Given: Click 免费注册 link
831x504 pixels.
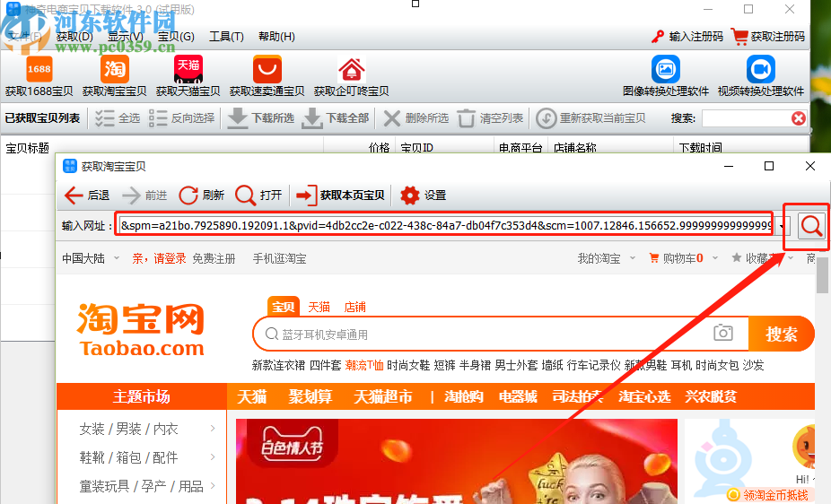Looking at the screenshot, I should [x=214, y=258].
